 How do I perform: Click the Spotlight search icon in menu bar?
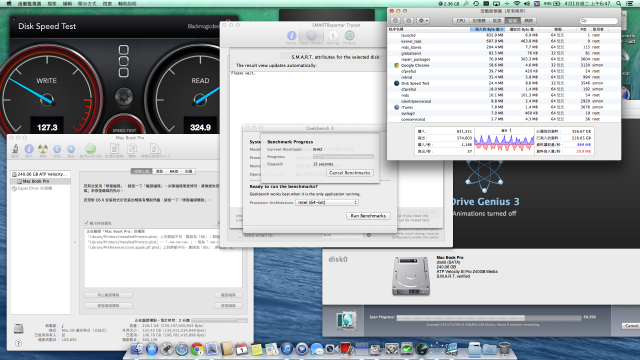(619, 3)
